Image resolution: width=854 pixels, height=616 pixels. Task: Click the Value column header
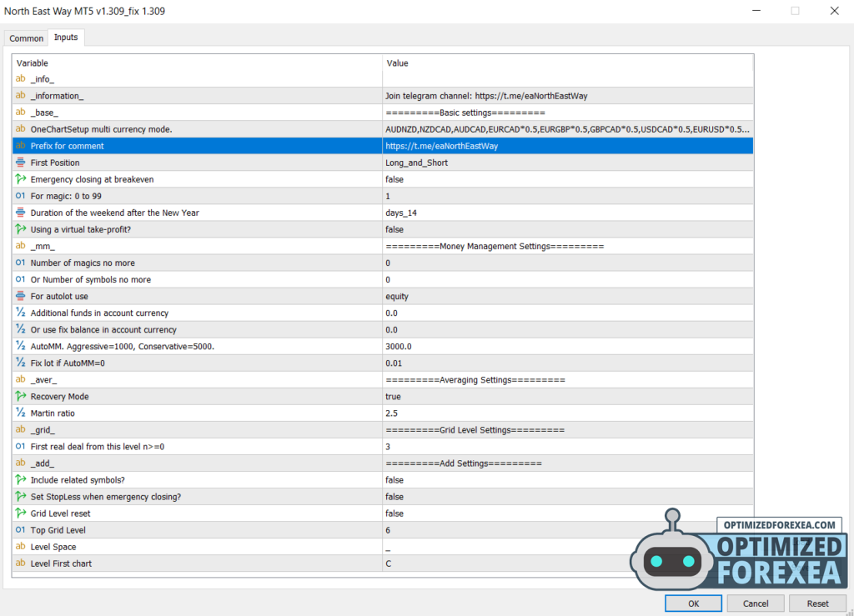(x=568, y=63)
